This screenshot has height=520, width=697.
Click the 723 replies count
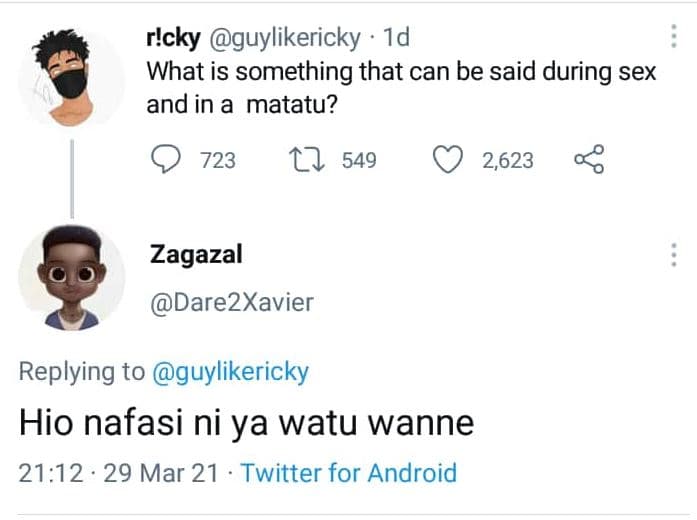pos(218,160)
